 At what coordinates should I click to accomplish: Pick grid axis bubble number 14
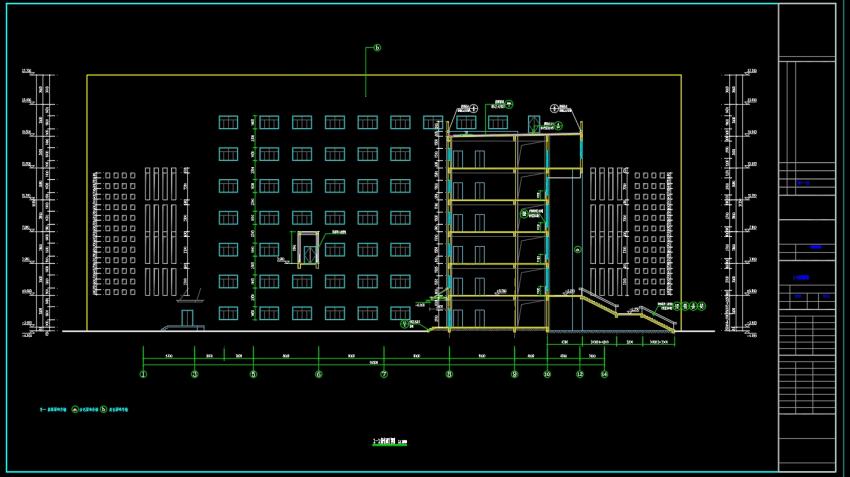604,374
